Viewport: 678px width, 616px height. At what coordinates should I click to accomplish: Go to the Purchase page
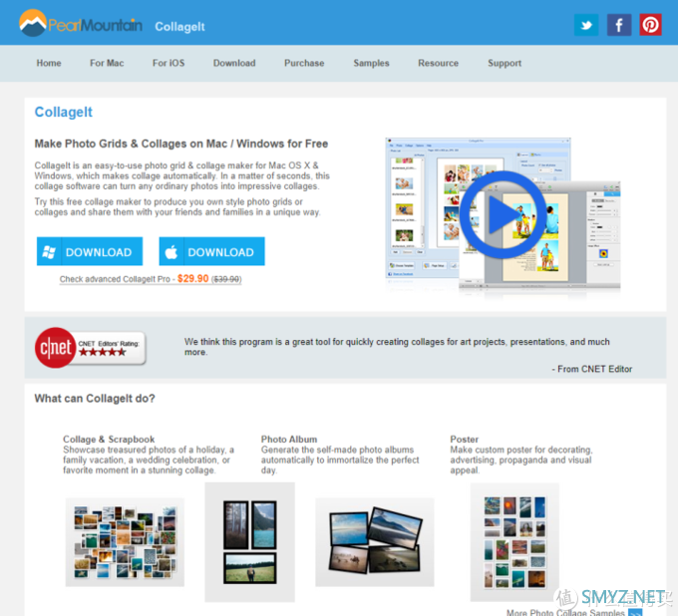point(304,63)
